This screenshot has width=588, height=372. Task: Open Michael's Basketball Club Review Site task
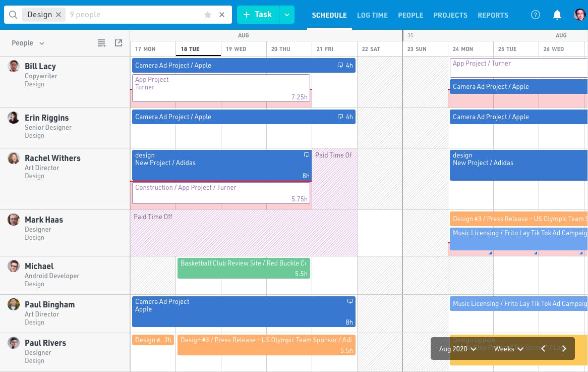(244, 268)
